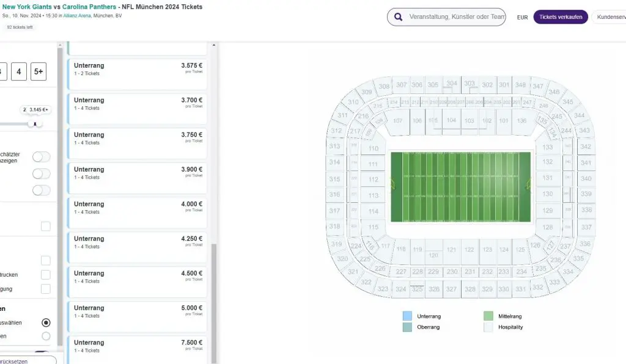Open the New York Giants link
The width and height of the screenshot is (626, 364).
[26, 7]
